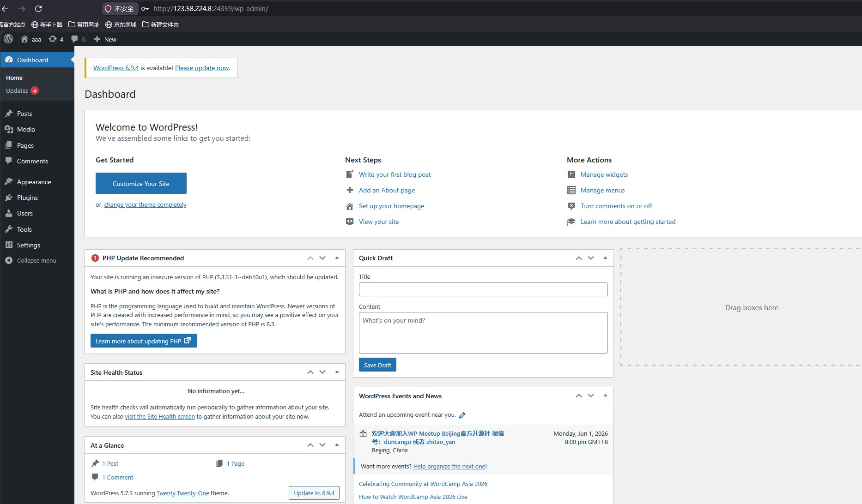862x504 pixels.
Task: Move At a Glance box up
Action: pos(310,445)
